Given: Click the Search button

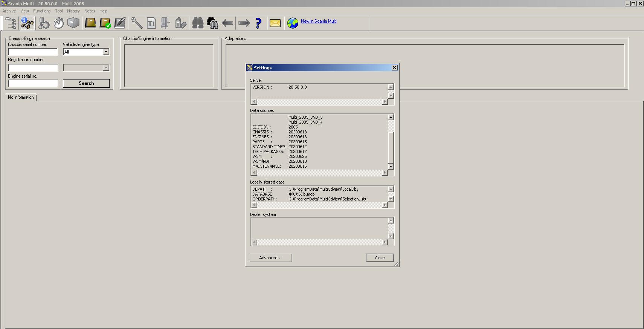Looking at the screenshot, I should (86, 83).
